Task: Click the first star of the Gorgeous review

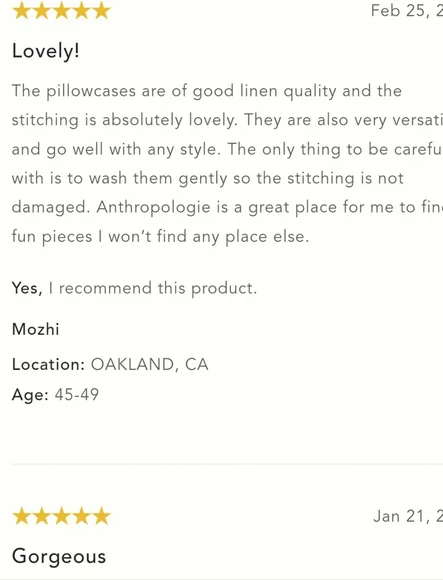Action: [21, 516]
